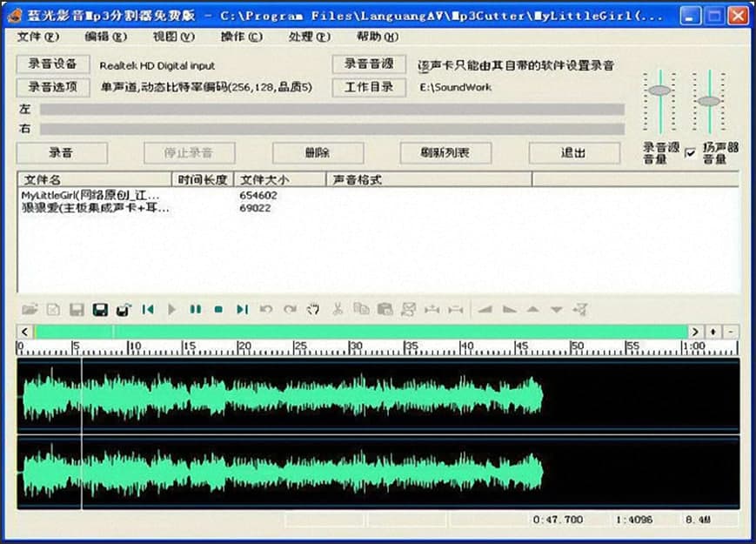
Task: Activate the Hand pan tool icon
Action: pos(313,309)
